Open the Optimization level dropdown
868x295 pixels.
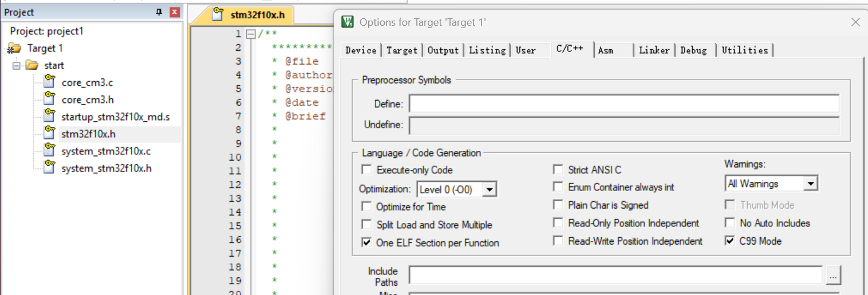pyautogui.click(x=490, y=189)
